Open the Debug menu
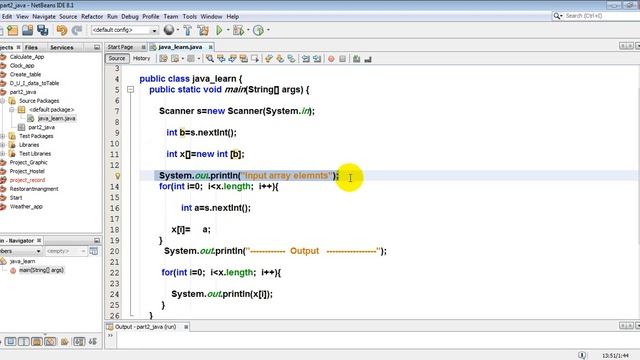Viewport: 640px width, 360px height. pos(130,17)
